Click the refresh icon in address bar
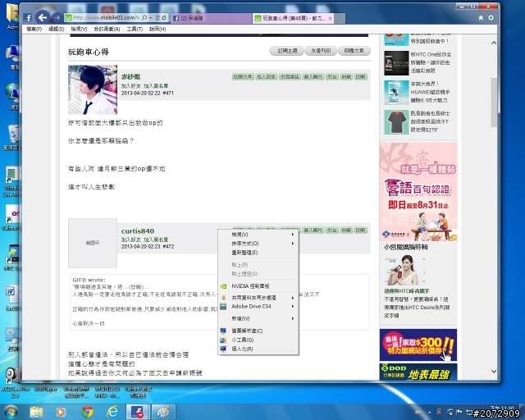Image resolution: width=525 pixels, height=420 pixels. click(164, 18)
